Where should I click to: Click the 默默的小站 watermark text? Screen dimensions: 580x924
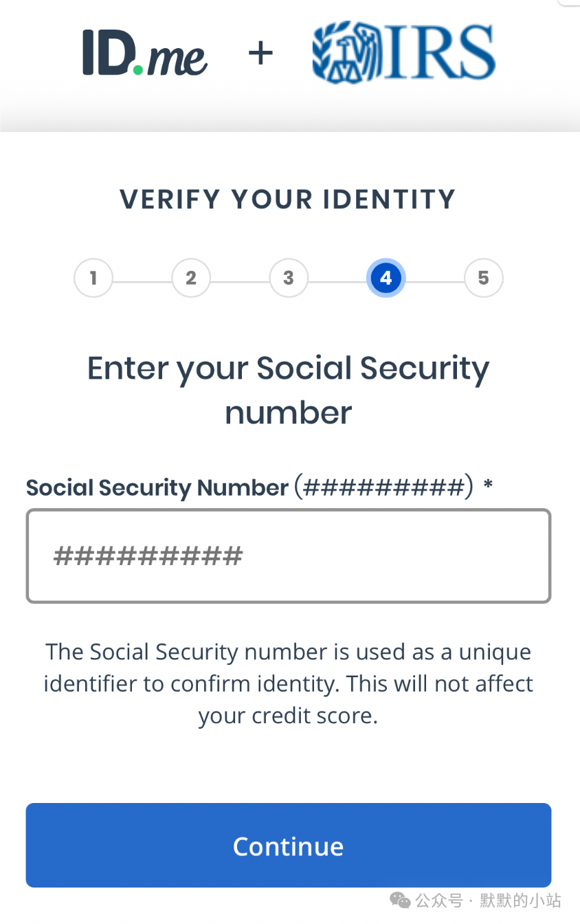pyautogui.click(x=520, y=901)
